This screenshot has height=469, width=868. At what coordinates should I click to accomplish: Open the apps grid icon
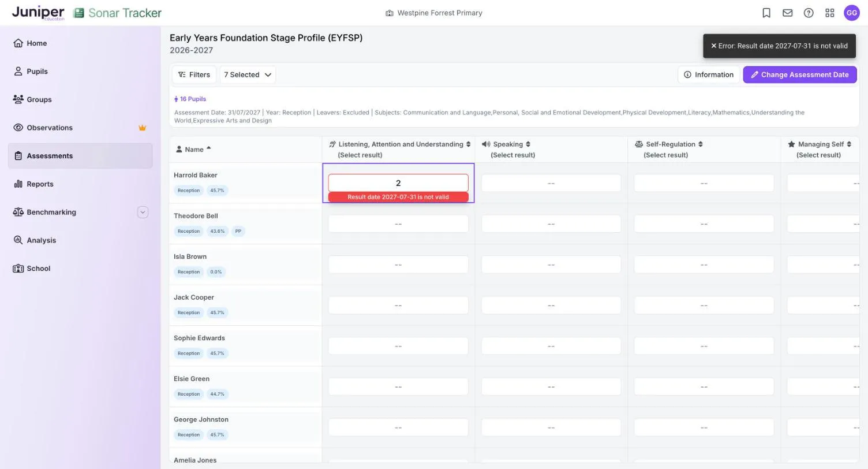(830, 13)
